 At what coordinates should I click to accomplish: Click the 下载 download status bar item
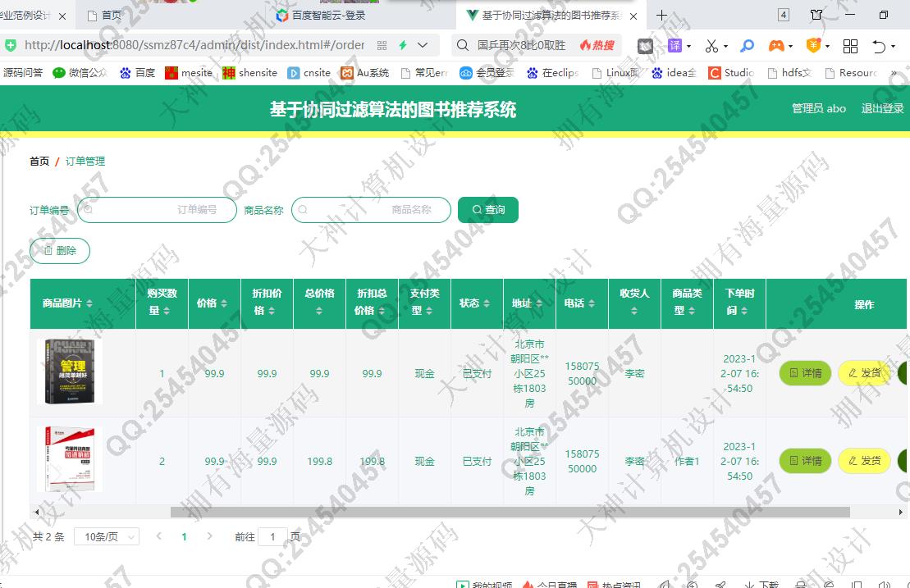tap(762, 584)
